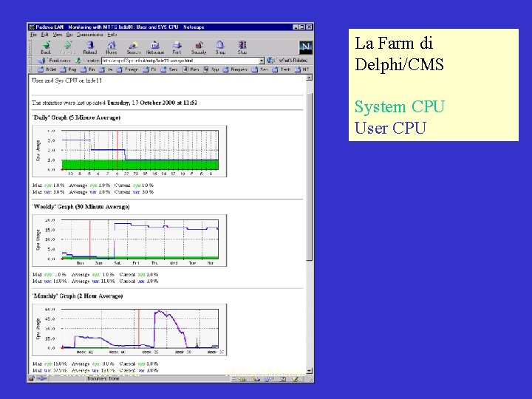Maximize the Netscape window
The height and width of the screenshot is (399, 532).
301,27
